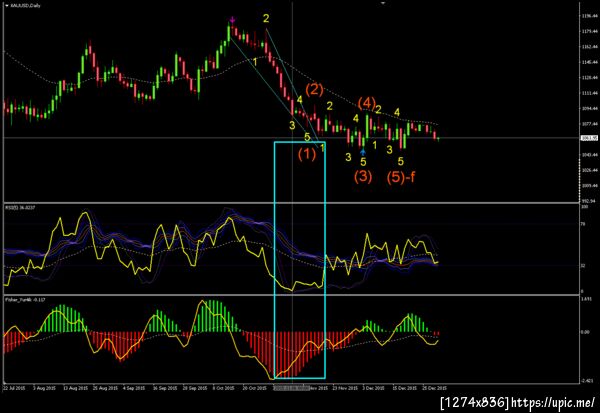
Task: Select the orange (5)-f wave label
Action: 401,177
